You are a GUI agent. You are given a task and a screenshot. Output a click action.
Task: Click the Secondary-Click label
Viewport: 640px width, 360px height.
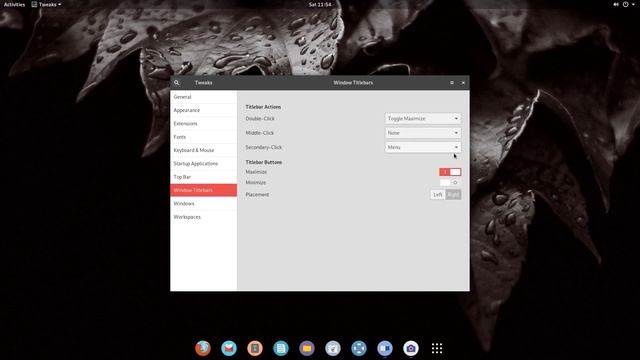click(x=264, y=147)
